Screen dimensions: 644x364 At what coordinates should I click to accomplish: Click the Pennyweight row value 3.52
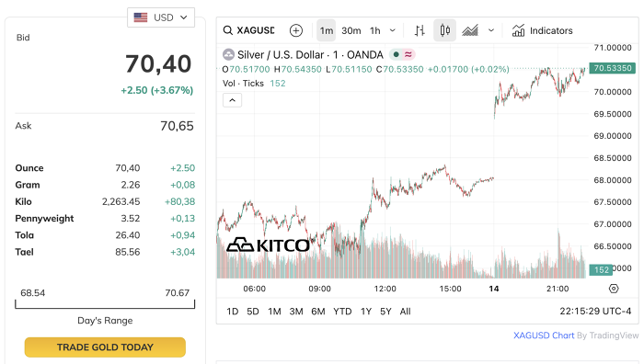click(x=131, y=219)
